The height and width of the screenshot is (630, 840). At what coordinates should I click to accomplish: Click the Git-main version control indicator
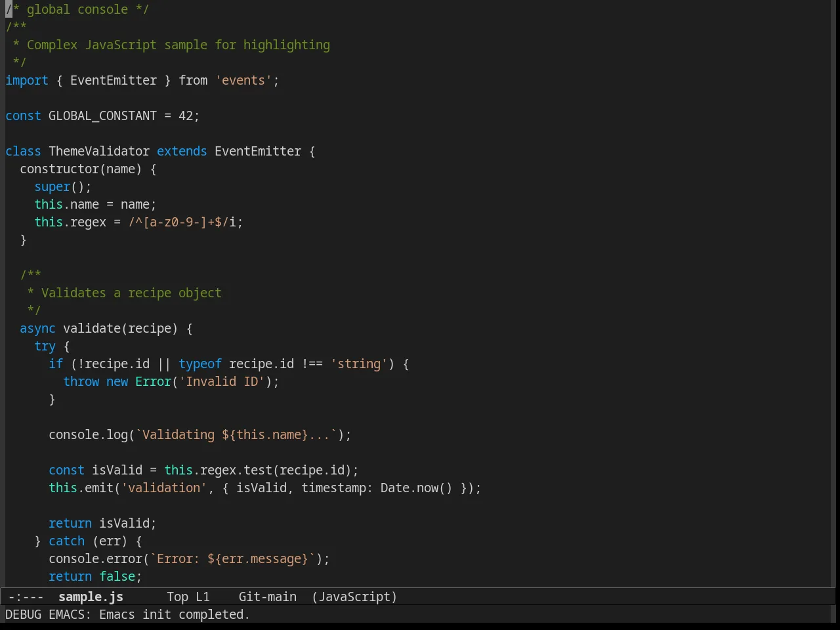coord(268,597)
